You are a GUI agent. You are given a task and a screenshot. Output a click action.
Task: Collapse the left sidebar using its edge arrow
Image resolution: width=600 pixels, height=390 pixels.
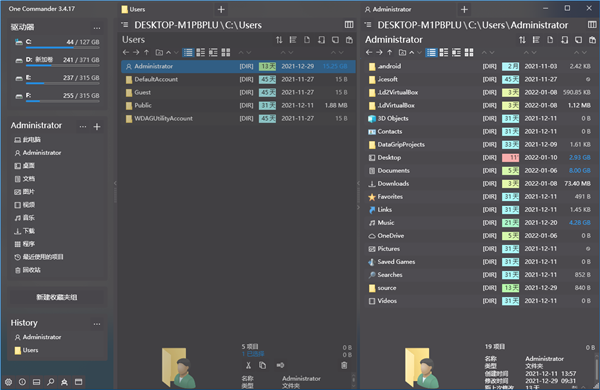pyautogui.click(x=115, y=183)
